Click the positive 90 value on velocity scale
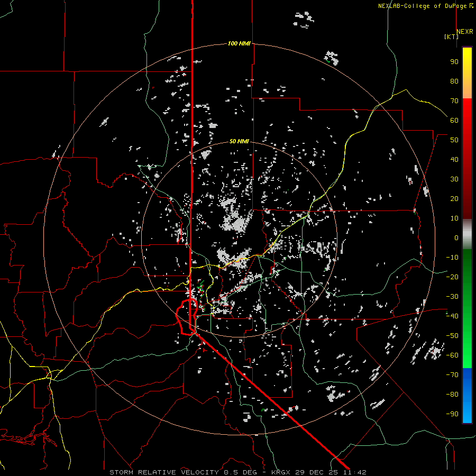 pos(454,62)
